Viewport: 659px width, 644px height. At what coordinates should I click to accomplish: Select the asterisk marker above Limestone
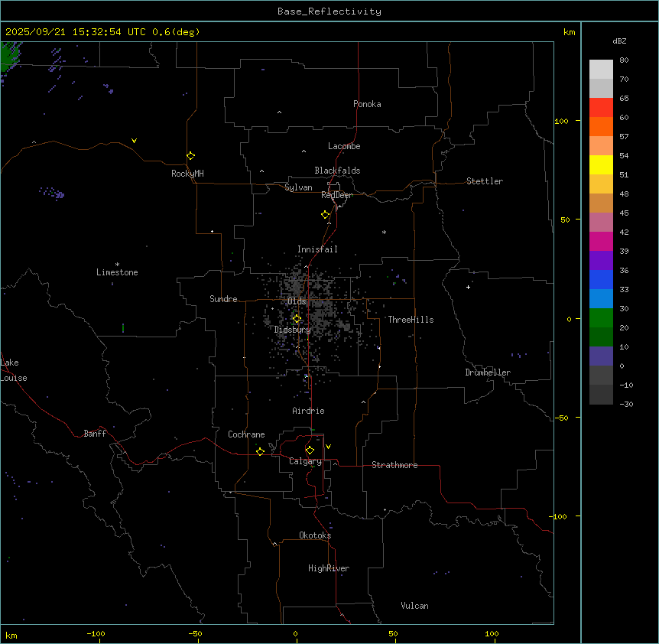point(117,264)
